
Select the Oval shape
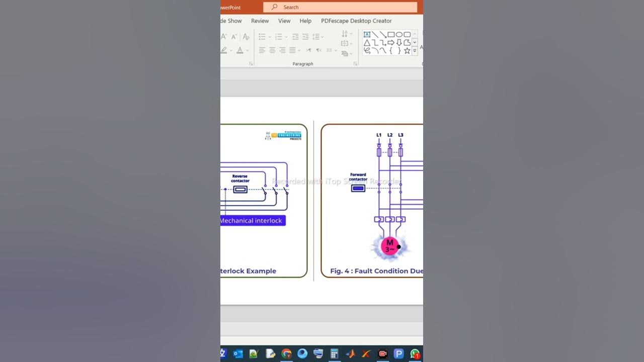click(x=399, y=35)
